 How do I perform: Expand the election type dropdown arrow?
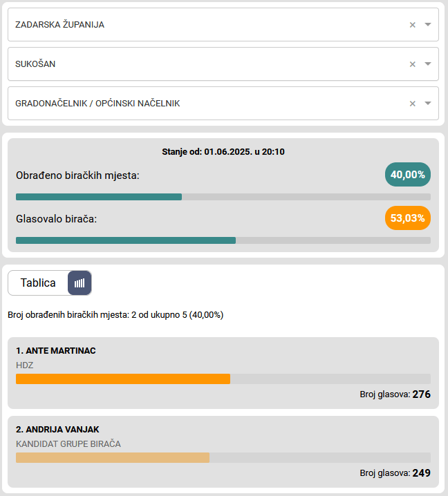[428, 104]
